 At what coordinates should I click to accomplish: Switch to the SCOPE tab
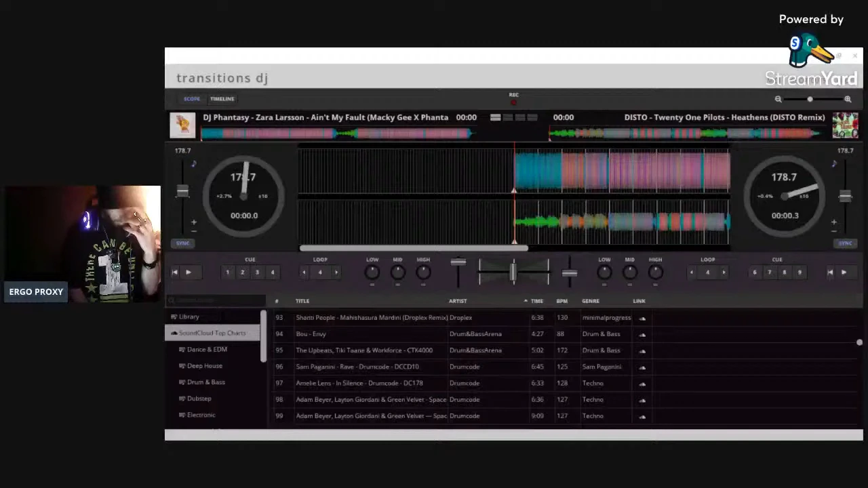pos(192,99)
